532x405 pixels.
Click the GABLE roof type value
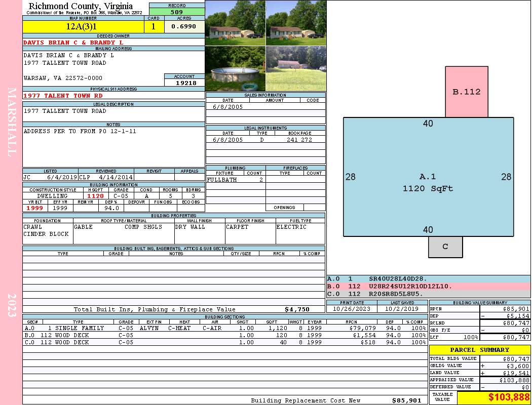coord(83,227)
